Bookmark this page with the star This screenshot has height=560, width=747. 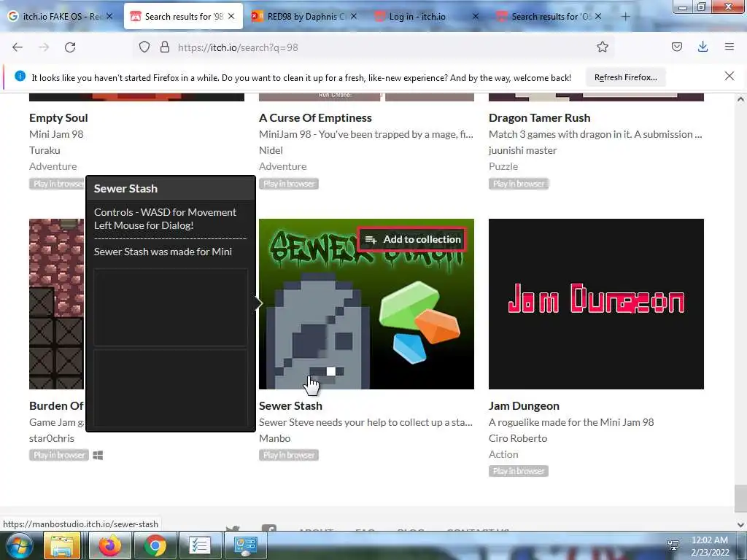click(602, 47)
